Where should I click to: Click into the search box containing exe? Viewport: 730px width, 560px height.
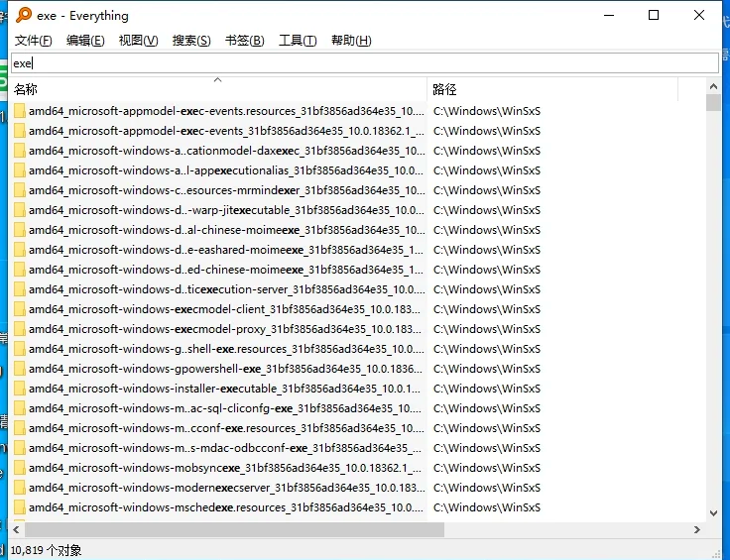365,62
